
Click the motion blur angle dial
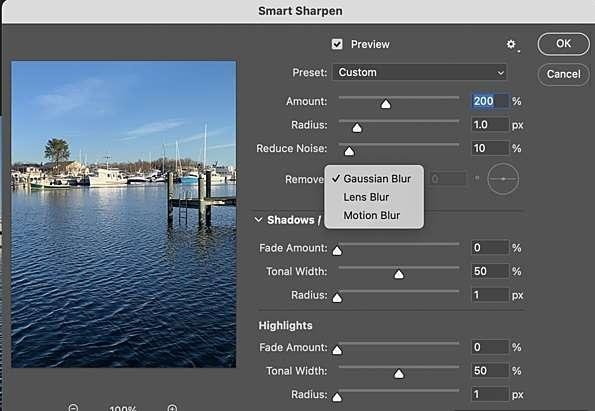pyautogui.click(x=503, y=179)
